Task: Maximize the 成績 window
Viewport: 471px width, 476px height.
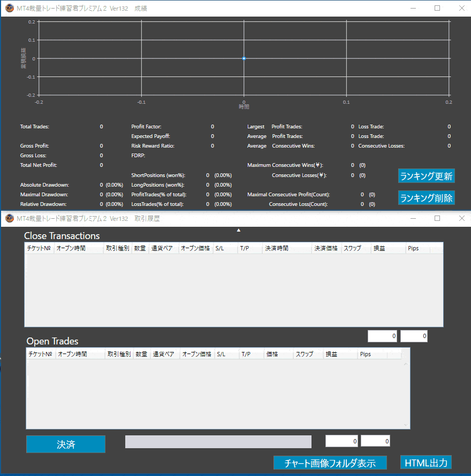Action: (437, 8)
